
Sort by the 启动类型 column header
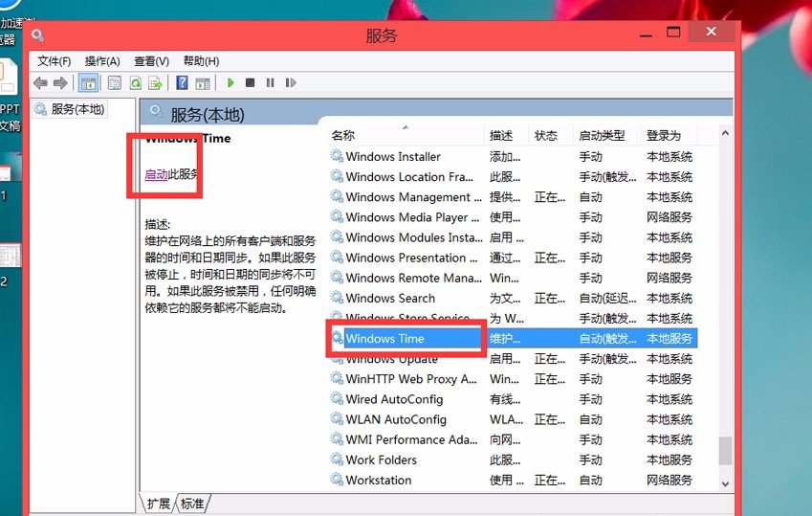click(x=602, y=136)
